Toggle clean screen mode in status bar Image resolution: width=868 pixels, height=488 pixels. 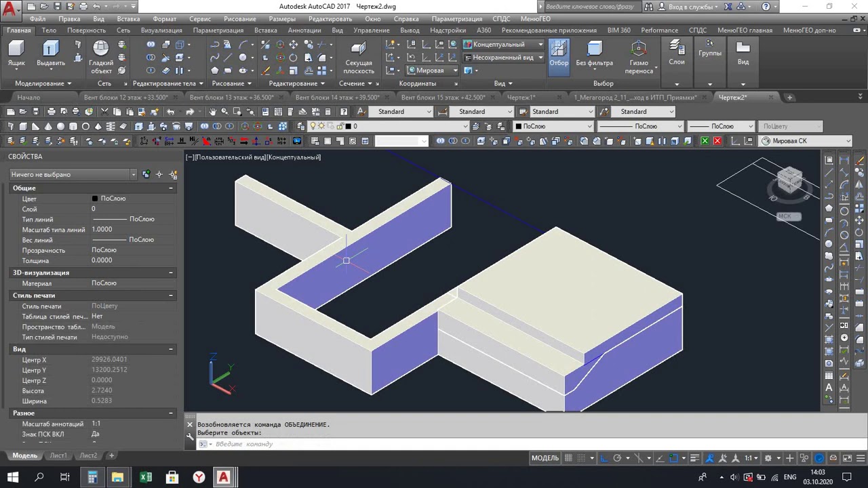847,458
